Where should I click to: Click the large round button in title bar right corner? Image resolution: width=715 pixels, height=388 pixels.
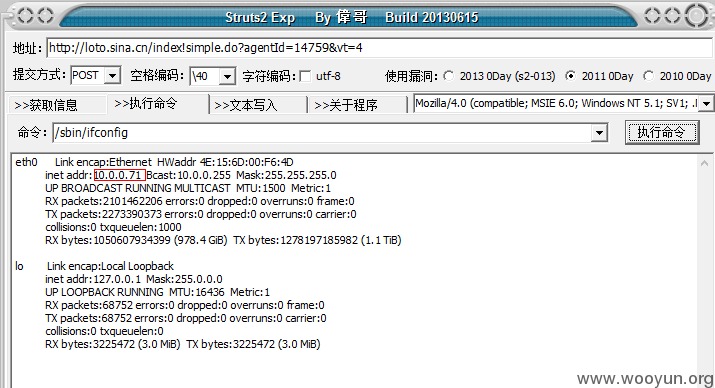(697, 16)
